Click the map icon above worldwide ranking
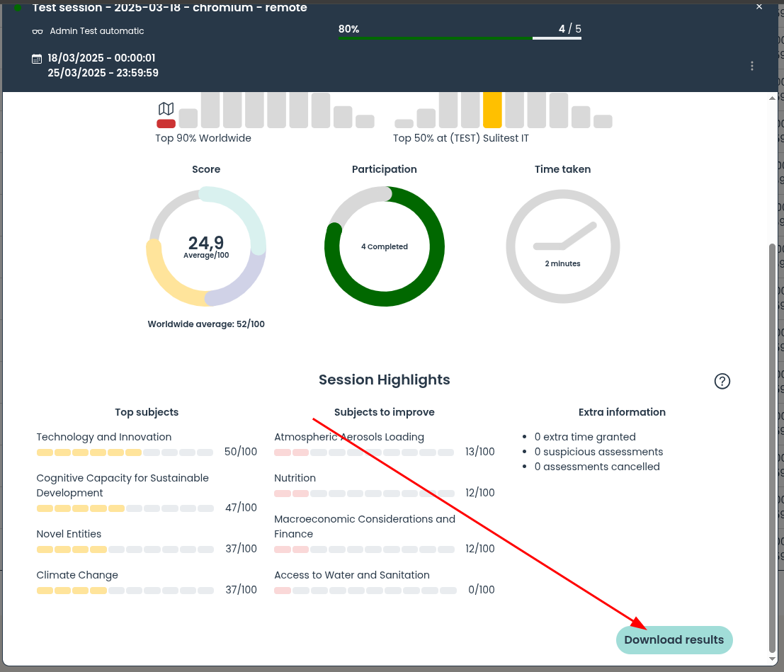The image size is (784, 672). click(x=166, y=108)
